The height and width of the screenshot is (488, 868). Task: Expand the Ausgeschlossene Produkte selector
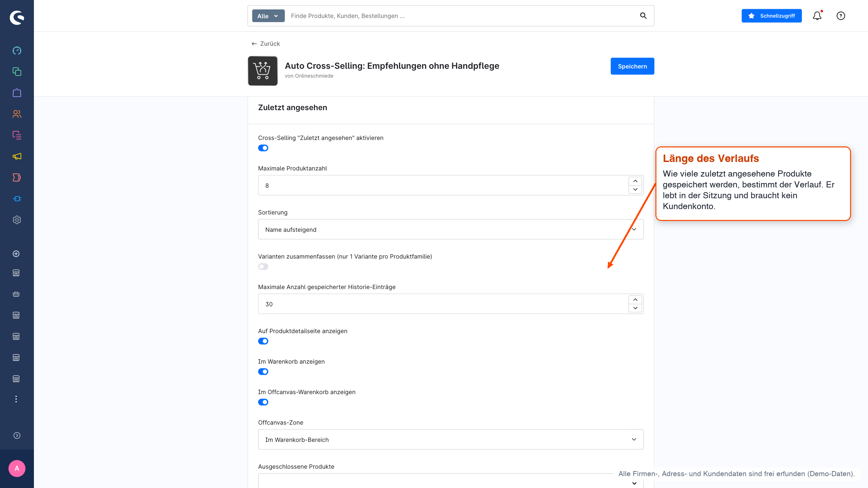[634, 483]
